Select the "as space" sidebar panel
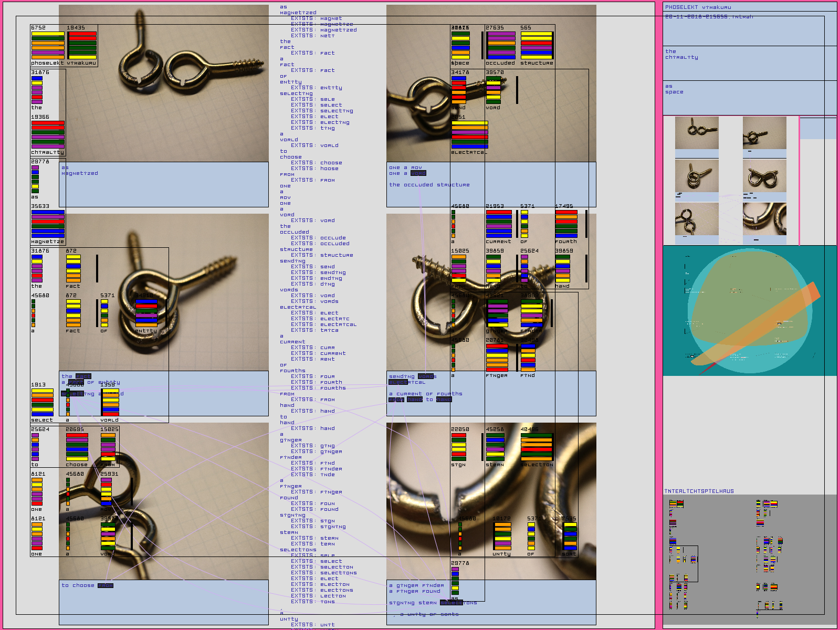The height and width of the screenshot is (630, 840). [750, 98]
